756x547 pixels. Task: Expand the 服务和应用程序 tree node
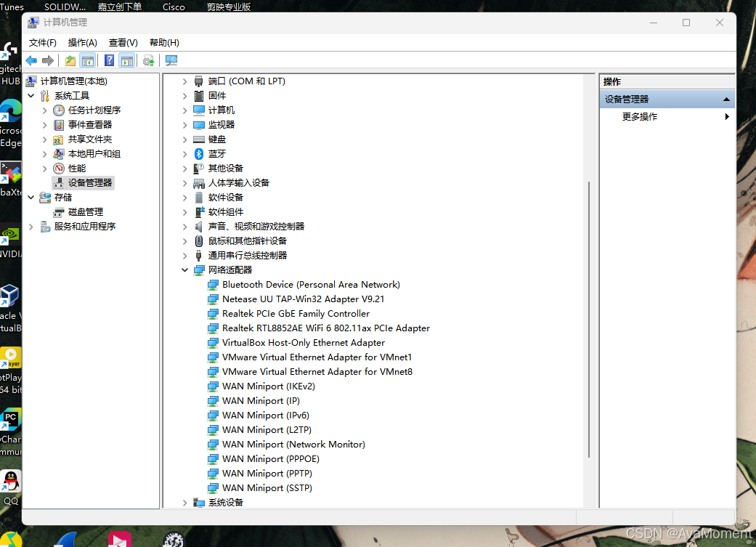[31, 226]
